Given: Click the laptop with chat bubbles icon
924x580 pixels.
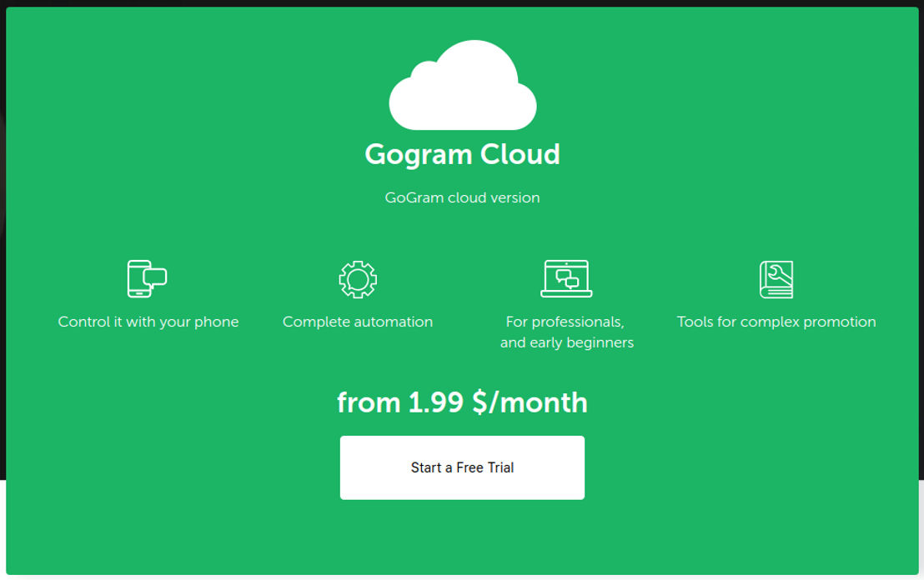Looking at the screenshot, I should [x=566, y=278].
